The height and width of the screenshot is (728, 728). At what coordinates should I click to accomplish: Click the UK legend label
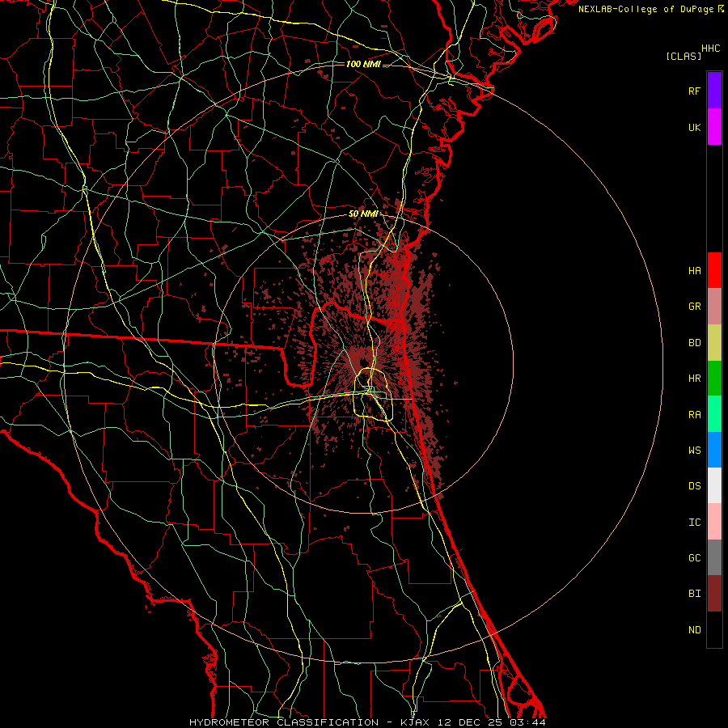point(694,127)
